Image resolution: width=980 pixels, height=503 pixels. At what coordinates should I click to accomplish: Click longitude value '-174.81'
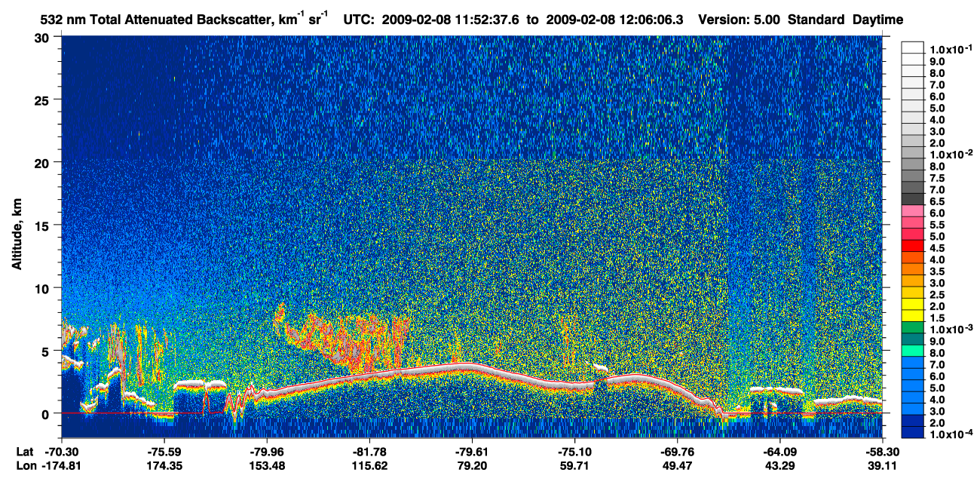62,465
